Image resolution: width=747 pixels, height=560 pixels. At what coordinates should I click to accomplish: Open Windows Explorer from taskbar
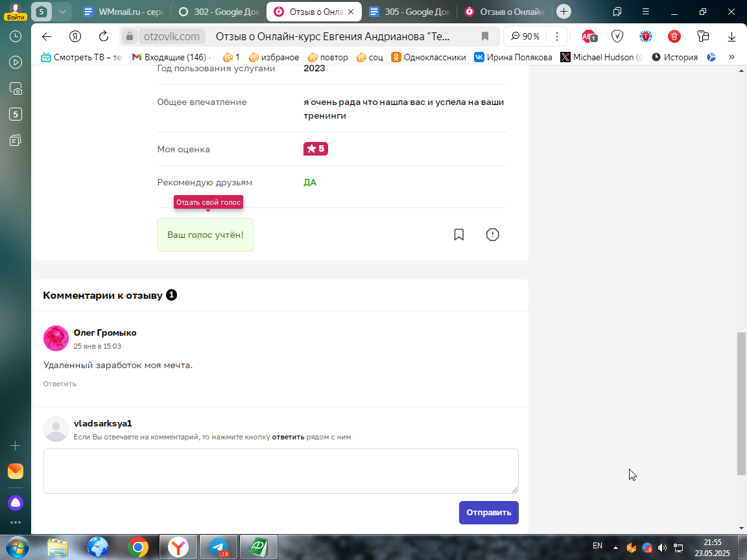[58, 548]
